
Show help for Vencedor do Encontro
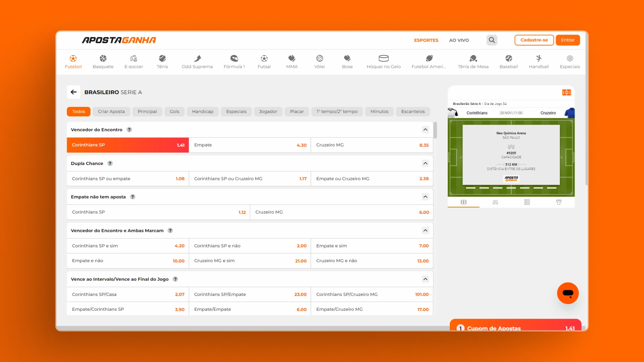129,130
